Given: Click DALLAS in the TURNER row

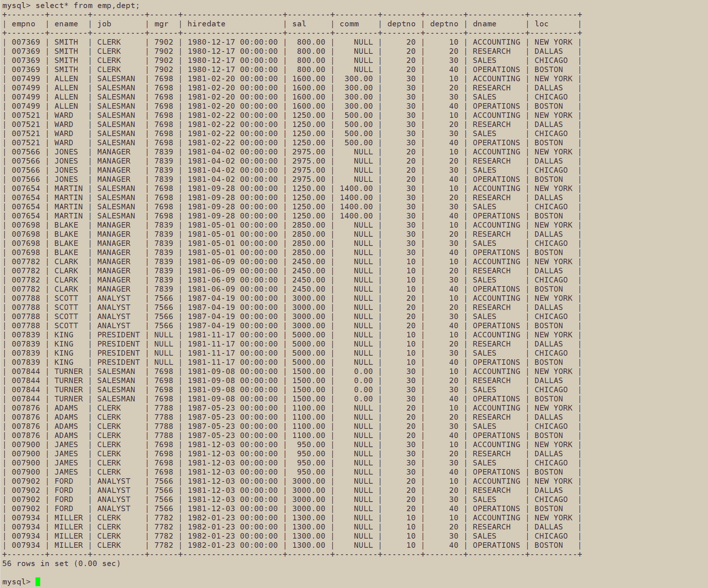Looking at the screenshot, I should [549, 381].
